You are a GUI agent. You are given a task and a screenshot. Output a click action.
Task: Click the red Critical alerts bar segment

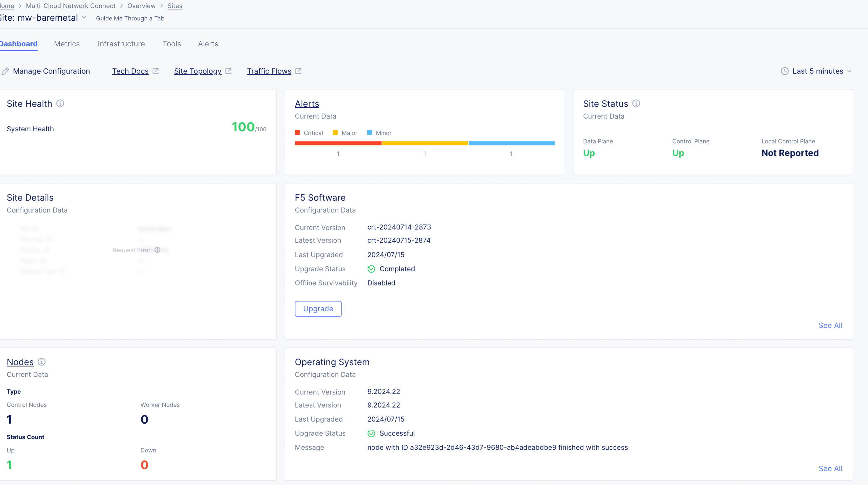(x=338, y=143)
